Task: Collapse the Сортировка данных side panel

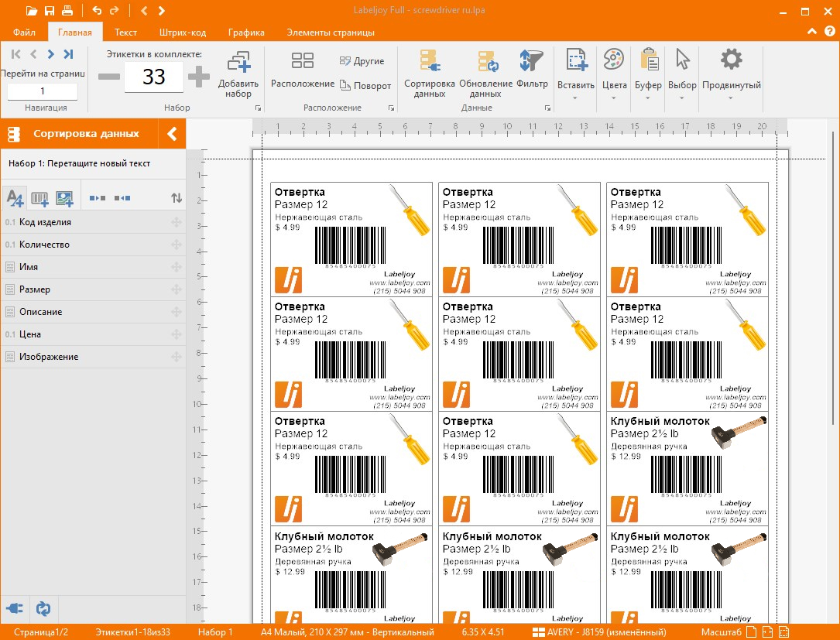Action: [172, 133]
